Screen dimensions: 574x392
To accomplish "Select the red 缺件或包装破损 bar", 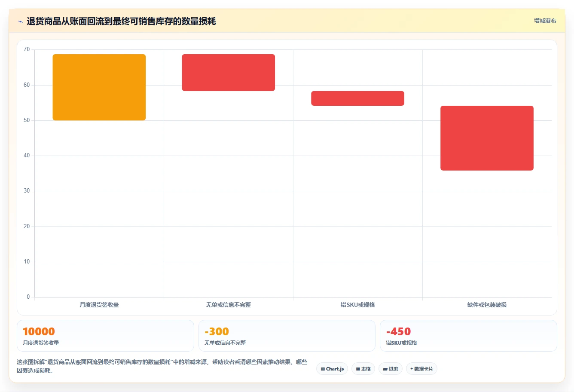I will click(487, 138).
